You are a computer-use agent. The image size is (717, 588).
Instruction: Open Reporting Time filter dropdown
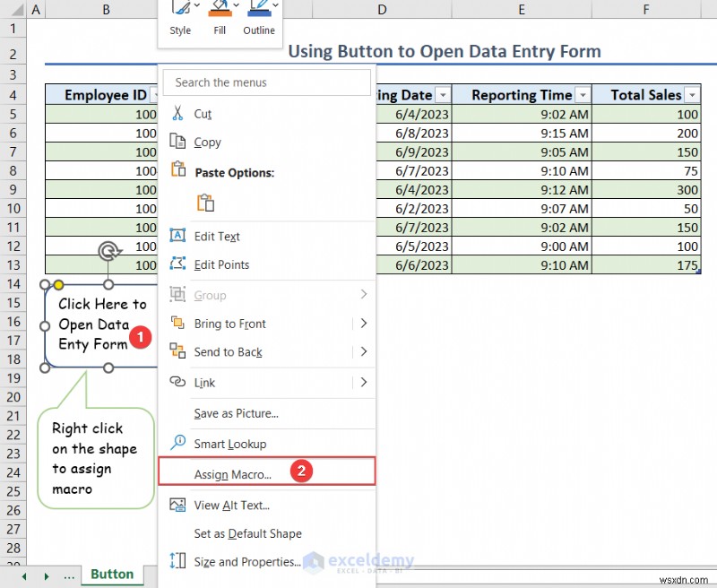(x=583, y=95)
